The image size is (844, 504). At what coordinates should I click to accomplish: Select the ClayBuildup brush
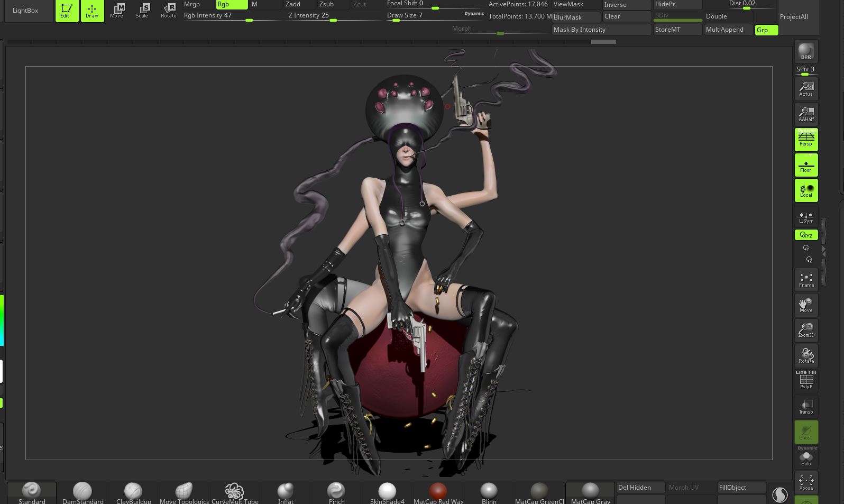[133, 493]
